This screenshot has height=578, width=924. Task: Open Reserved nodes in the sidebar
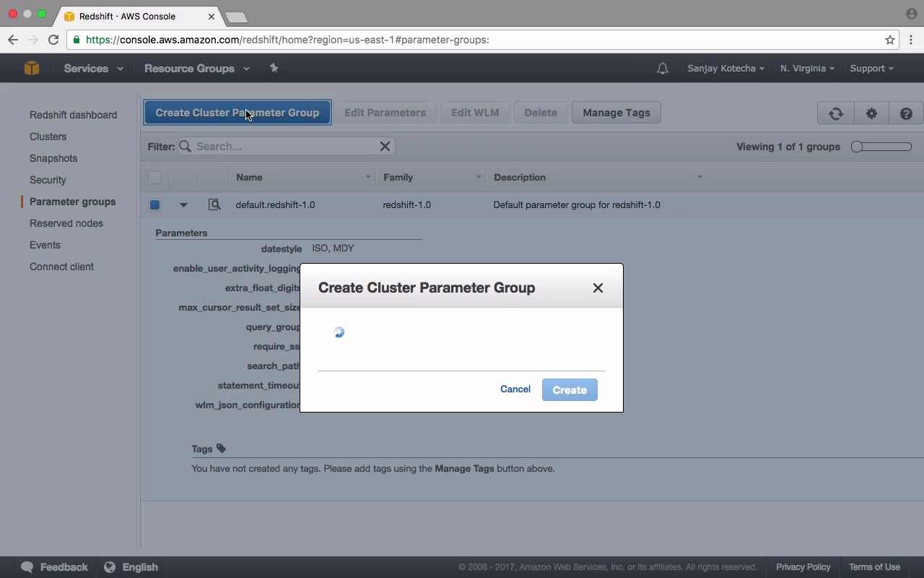(x=66, y=223)
